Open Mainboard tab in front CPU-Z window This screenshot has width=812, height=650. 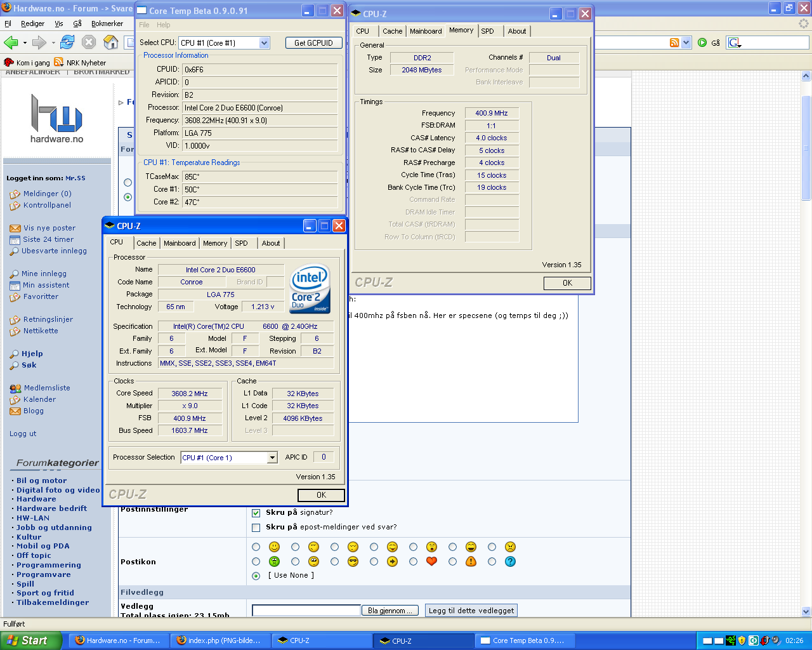[x=180, y=243]
